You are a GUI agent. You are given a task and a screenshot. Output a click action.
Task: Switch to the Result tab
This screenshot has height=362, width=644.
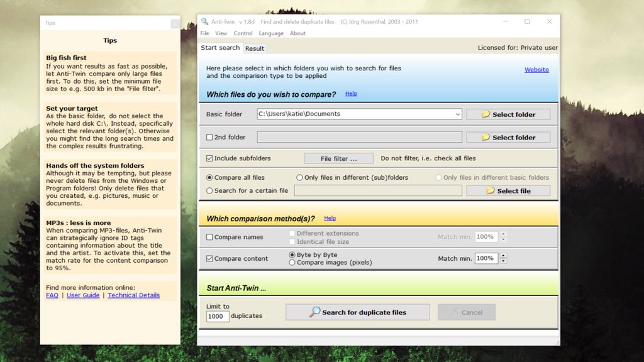tap(254, 48)
